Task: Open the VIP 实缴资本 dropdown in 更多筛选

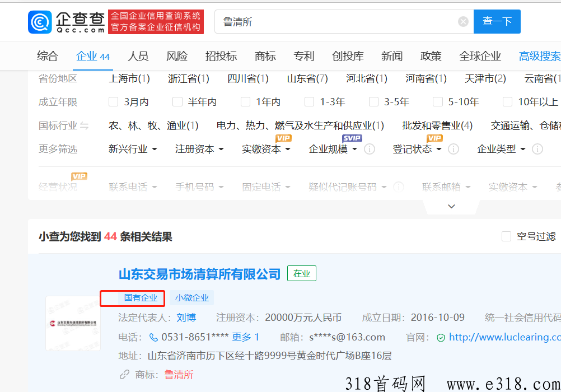Action: pos(266,149)
